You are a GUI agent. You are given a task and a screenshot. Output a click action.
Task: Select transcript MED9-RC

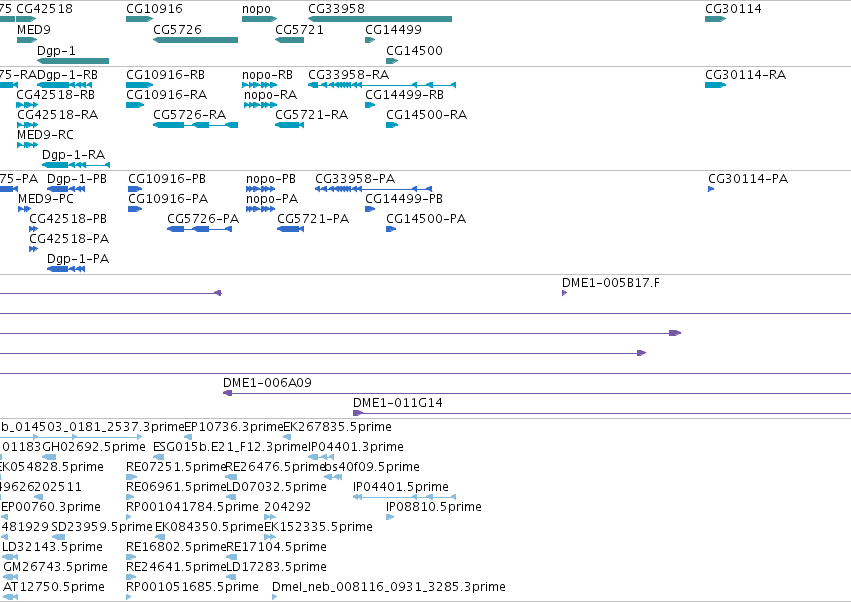click(28, 145)
